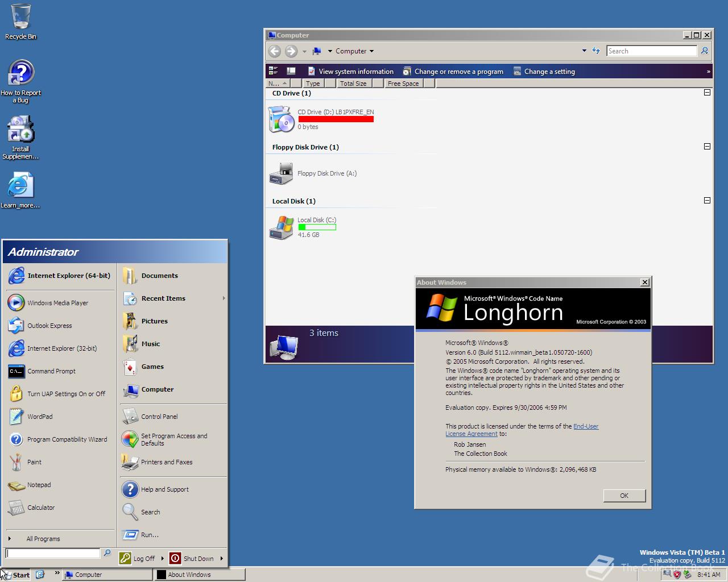Collapse the Floppy Disk Drive group

[707, 146]
